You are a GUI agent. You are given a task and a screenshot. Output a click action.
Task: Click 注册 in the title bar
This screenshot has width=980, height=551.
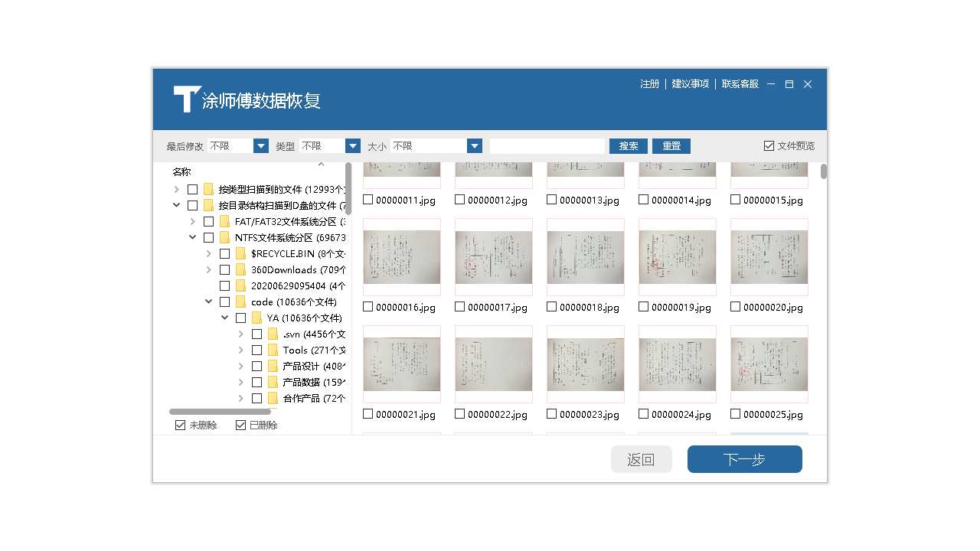tap(649, 84)
